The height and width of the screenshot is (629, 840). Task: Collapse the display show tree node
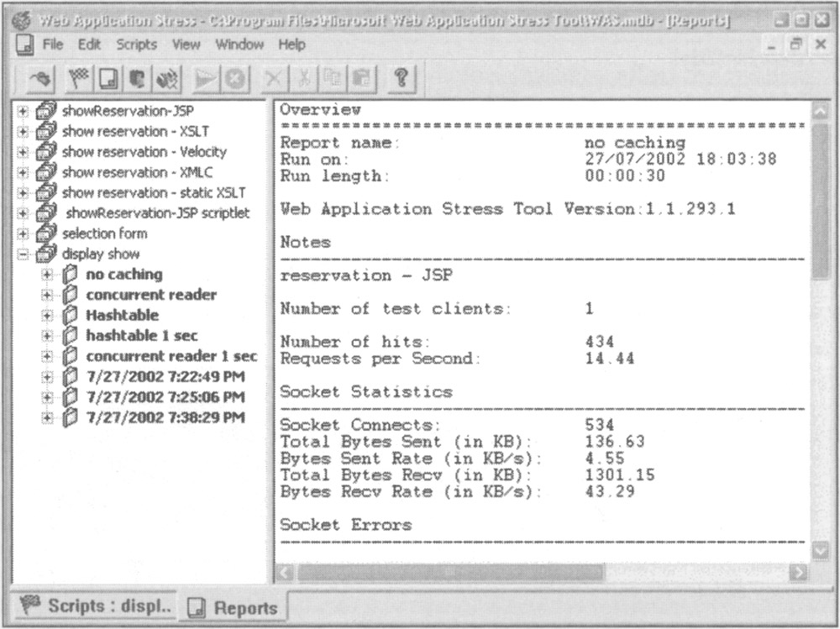tap(24, 254)
